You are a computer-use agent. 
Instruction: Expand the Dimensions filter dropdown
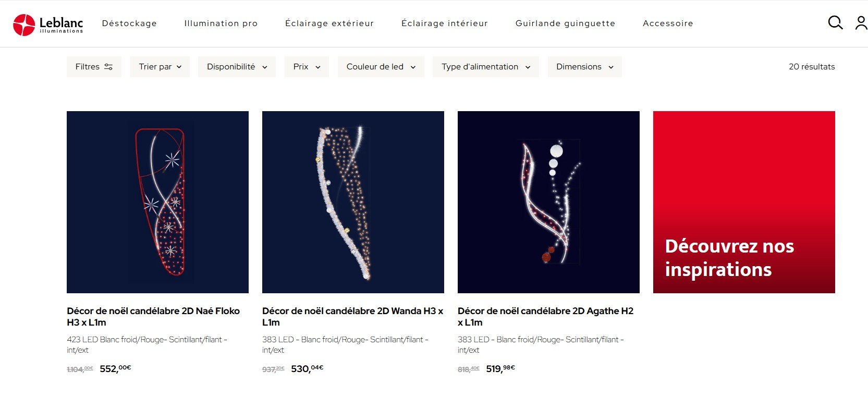(x=585, y=67)
